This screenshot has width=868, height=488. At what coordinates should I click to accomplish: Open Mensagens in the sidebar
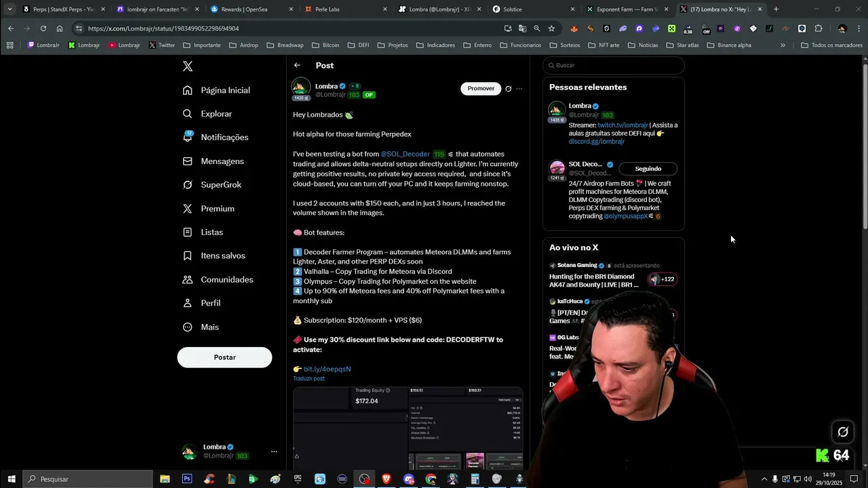[214, 161]
